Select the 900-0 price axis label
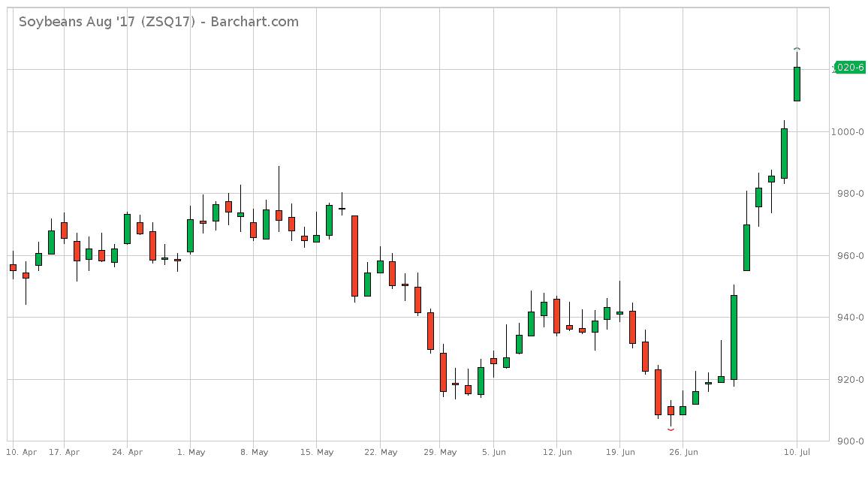 (851, 441)
